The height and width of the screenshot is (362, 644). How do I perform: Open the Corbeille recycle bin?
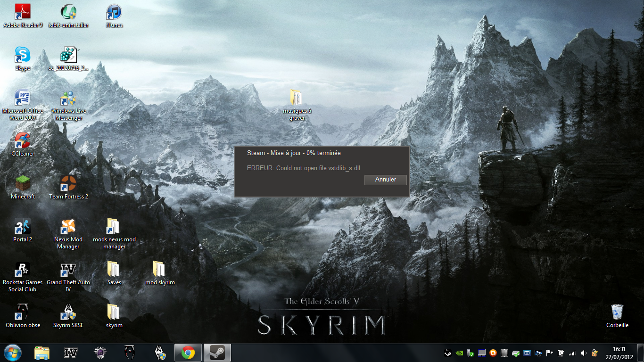(617, 316)
